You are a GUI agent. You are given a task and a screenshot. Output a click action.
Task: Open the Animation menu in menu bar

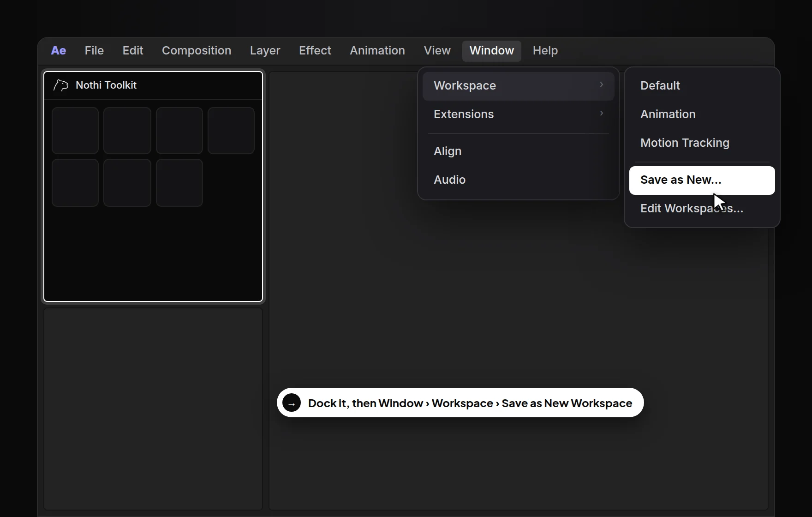pyautogui.click(x=377, y=50)
